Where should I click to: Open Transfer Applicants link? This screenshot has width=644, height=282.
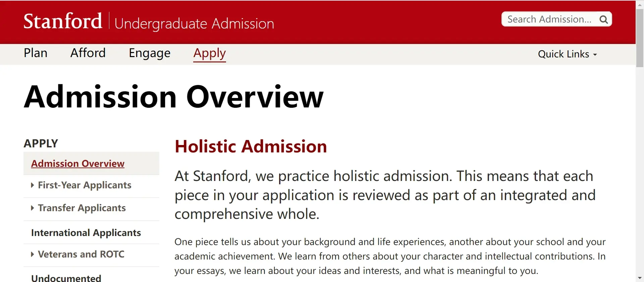(82, 208)
